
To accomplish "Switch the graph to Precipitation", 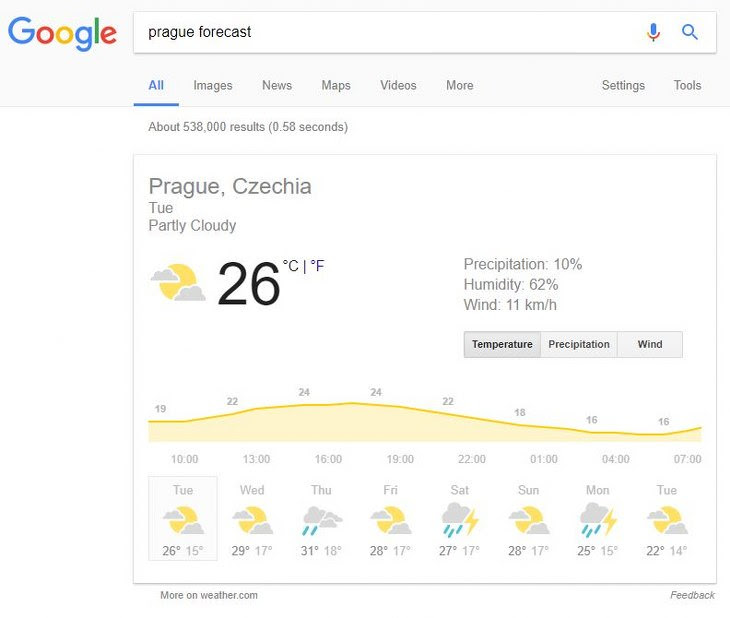I will click(579, 344).
